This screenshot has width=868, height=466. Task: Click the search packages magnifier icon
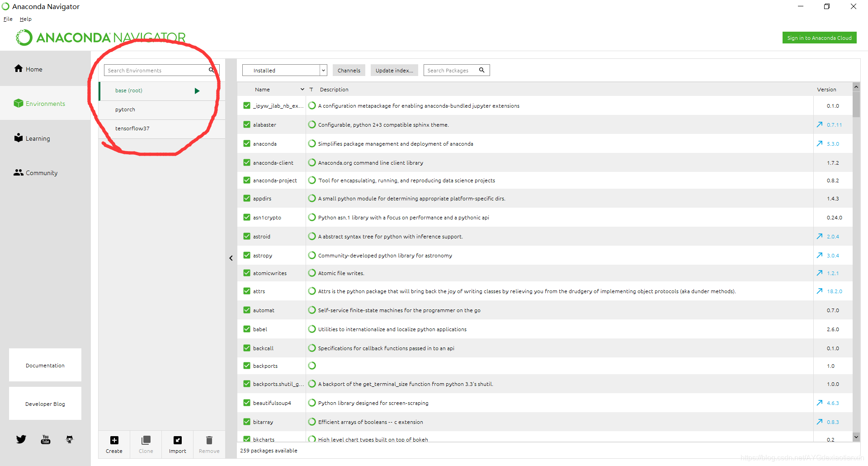[x=482, y=70]
